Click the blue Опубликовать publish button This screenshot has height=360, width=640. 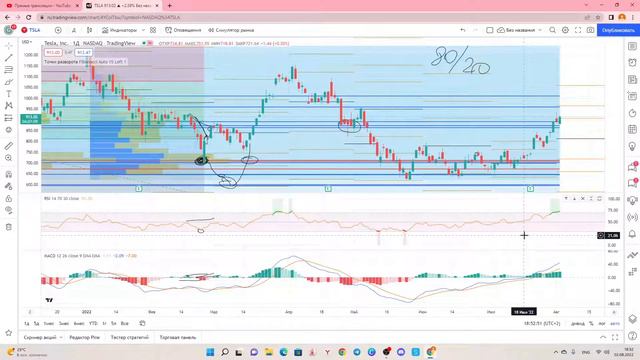coord(618,30)
